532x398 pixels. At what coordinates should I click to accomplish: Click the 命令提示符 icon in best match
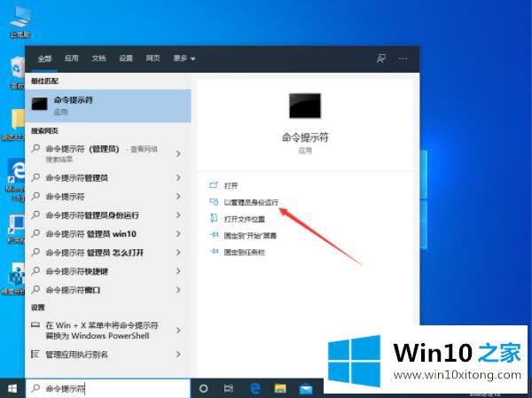[39, 104]
